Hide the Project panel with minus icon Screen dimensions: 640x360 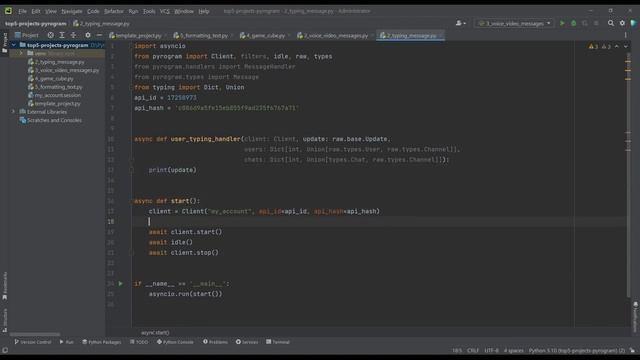coord(99,36)
